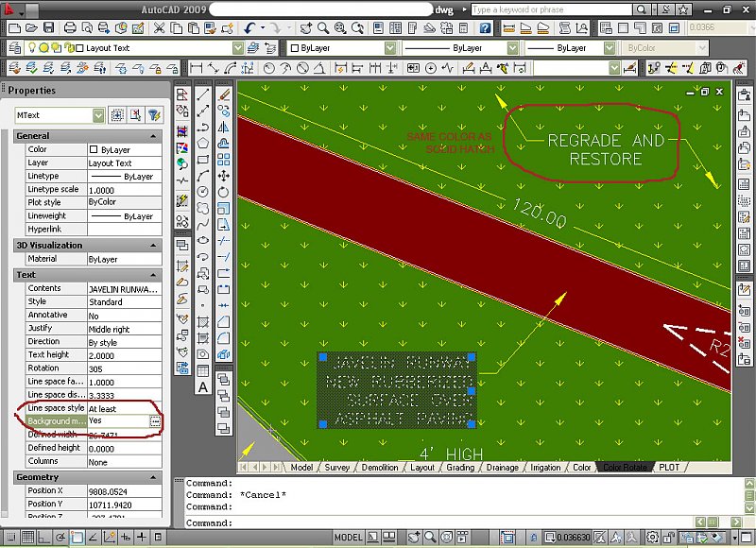Switch to the Grading layout tab

coord(460,467)
